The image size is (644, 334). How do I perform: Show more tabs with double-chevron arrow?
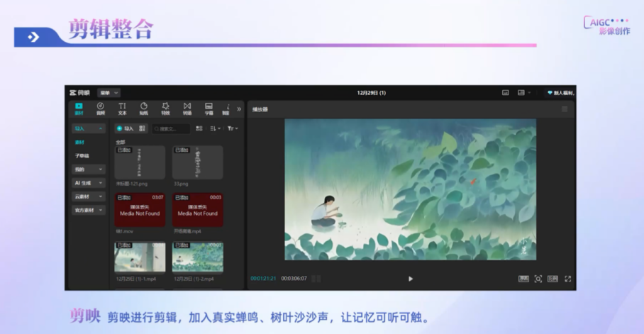[x=239, y=109]
